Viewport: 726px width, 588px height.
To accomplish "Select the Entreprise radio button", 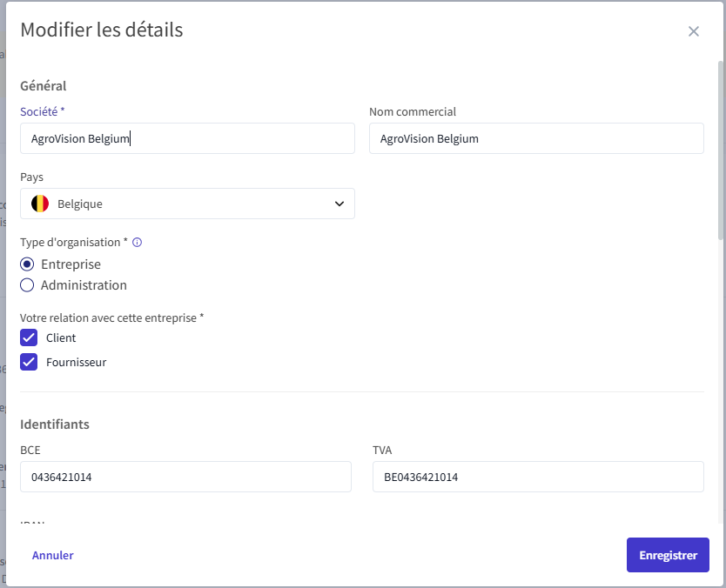I will click(27, 264).
